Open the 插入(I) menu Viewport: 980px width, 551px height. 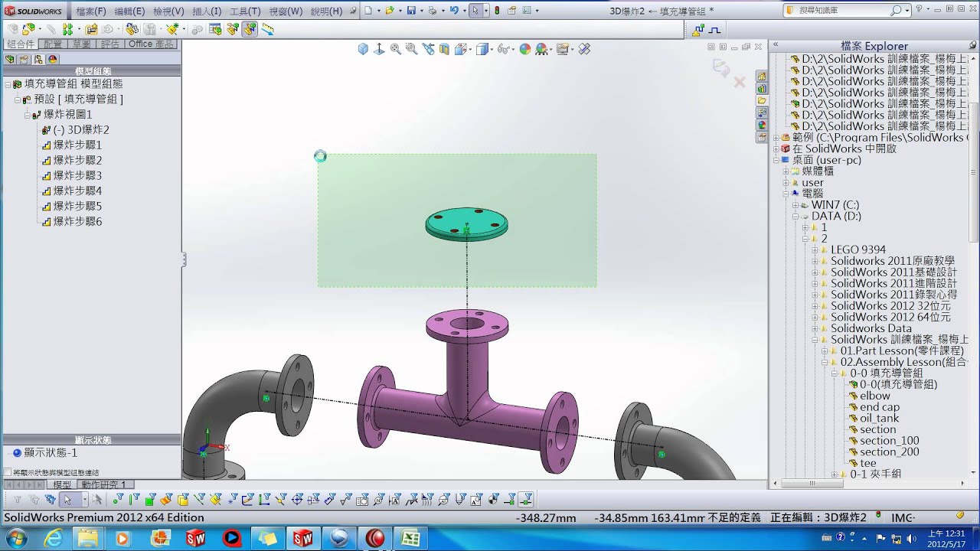click(x=207, y=11)
